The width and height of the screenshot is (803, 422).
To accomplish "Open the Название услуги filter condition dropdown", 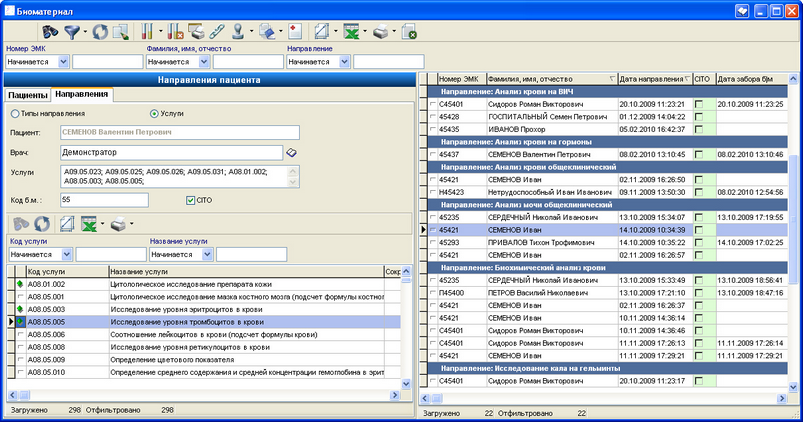I will tap(207, 255).
